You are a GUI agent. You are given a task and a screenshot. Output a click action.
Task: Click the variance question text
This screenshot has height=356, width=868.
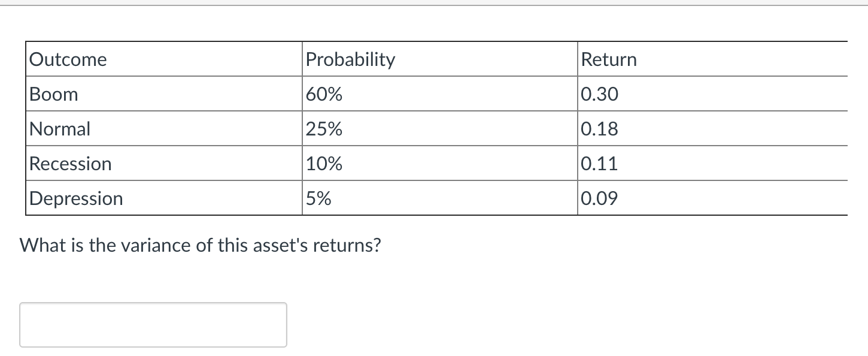(x=201, y=245)
